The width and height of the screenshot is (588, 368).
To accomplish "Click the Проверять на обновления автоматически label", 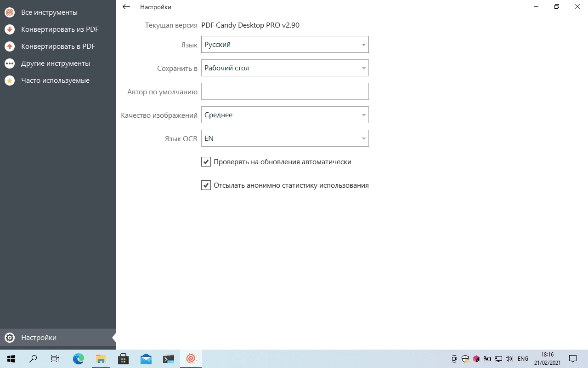I will [283, 162].
